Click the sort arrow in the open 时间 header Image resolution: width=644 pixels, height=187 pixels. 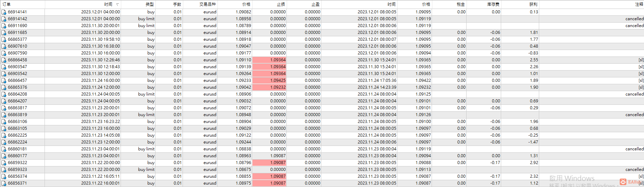(117, 4)
